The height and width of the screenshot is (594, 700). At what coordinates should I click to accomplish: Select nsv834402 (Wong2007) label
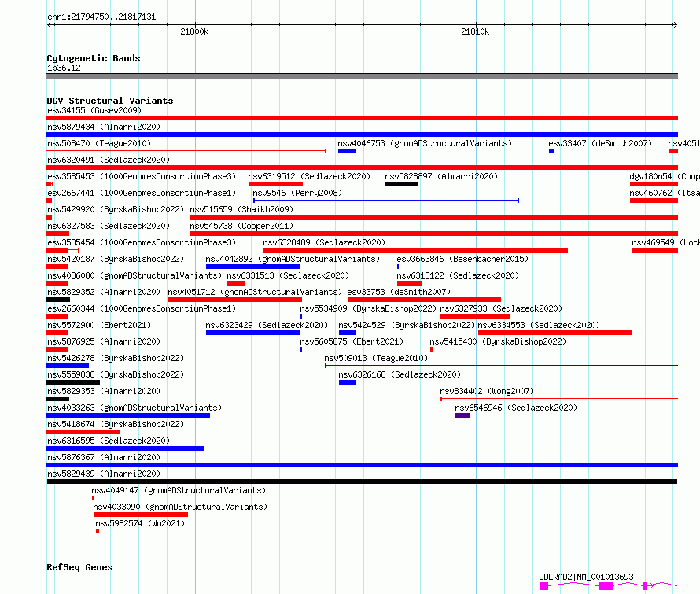point(487,391)
